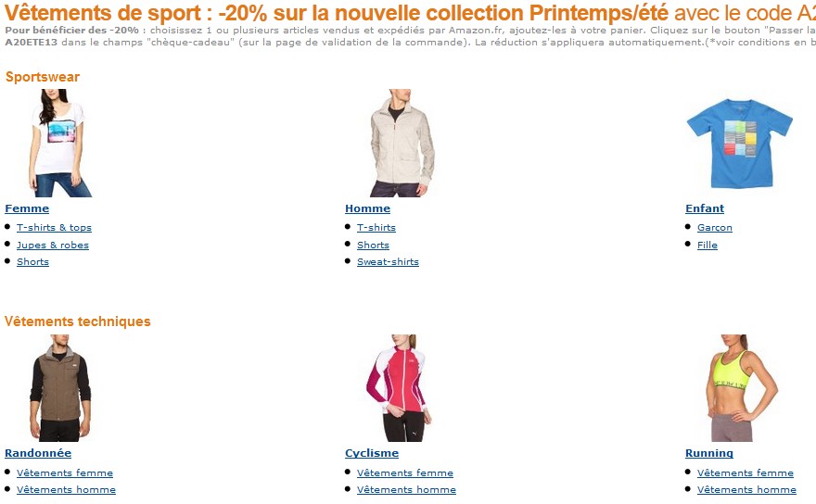Open the Enfant heading link
Viewport: 816px width, 504px height.
[705, 208]
